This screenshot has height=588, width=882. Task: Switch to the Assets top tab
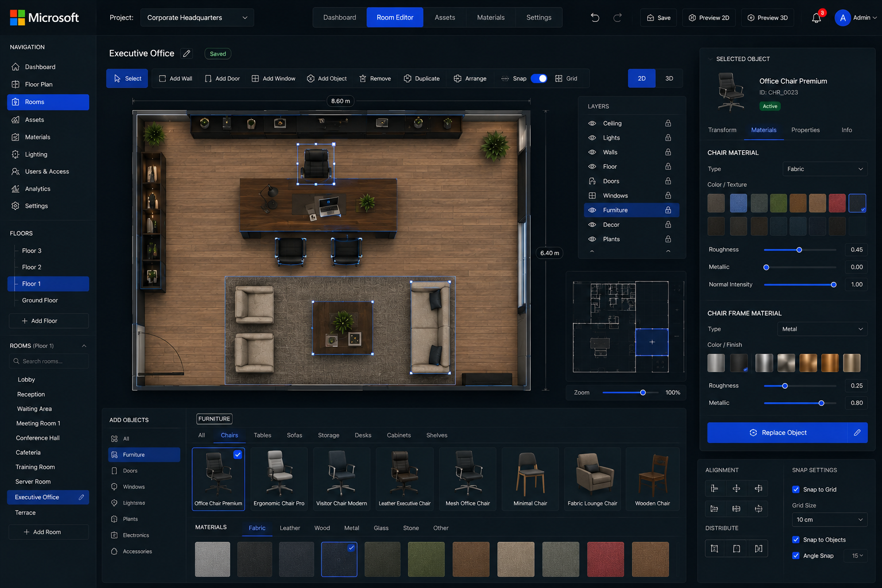(x=445, y=18)
